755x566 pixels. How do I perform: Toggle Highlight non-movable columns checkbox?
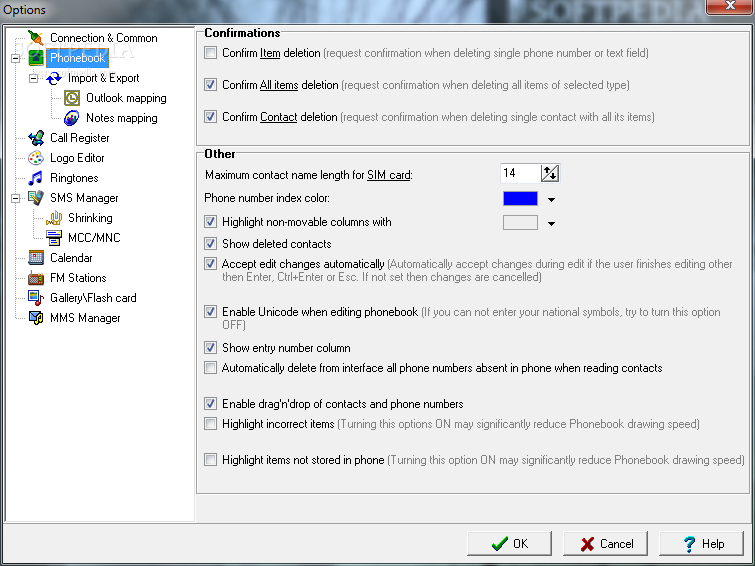pyautogui.click(x=210, y=222)
